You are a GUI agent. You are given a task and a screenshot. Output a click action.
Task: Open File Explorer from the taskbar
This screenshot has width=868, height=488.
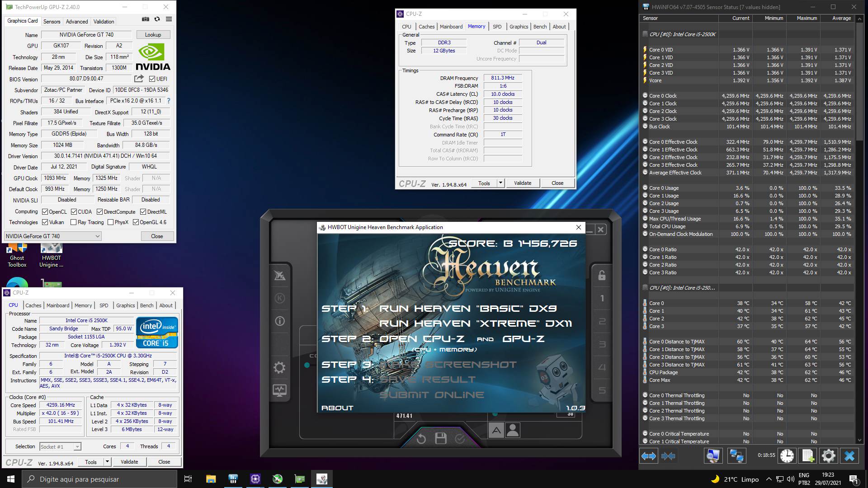[x=211, y=479]
